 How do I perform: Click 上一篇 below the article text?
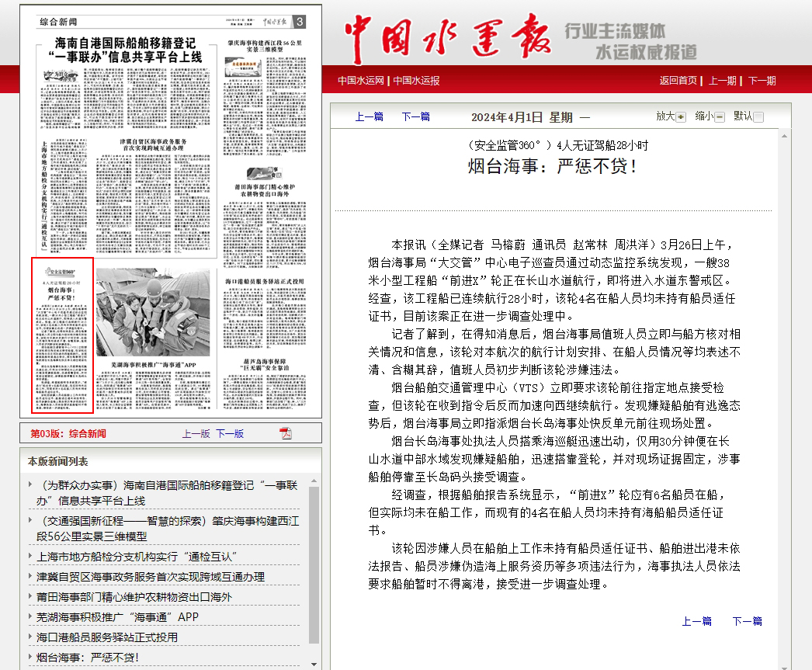[x=696, y=621]
